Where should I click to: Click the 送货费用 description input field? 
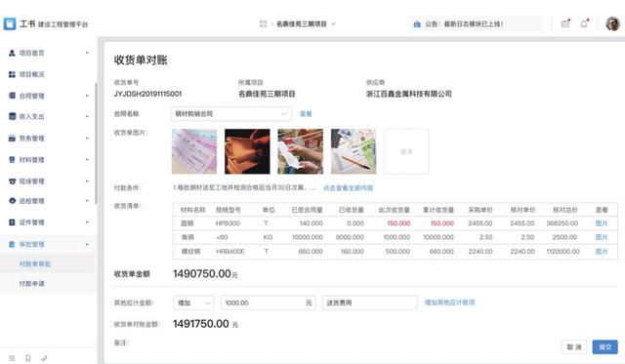(370, 303)
